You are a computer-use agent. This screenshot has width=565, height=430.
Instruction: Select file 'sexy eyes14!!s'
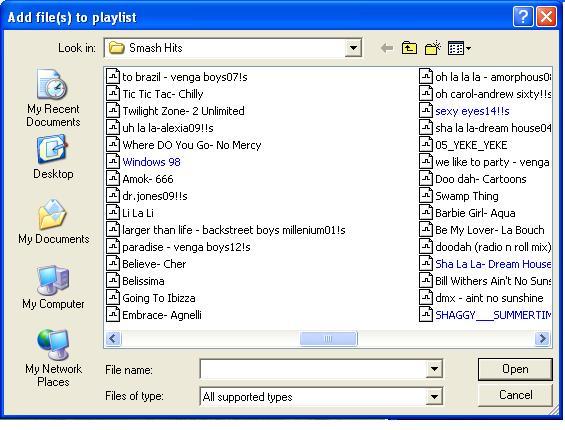464,111
